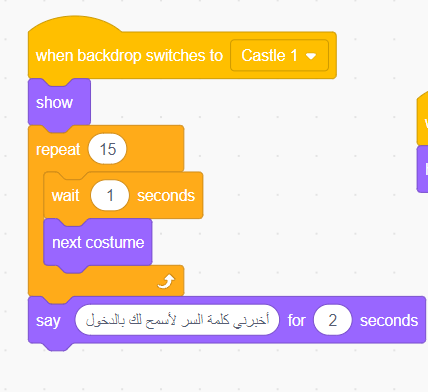Select the wait block by its 'wait' label
The height and width of the screenshot is (392, 428).
tap(66, 195)
